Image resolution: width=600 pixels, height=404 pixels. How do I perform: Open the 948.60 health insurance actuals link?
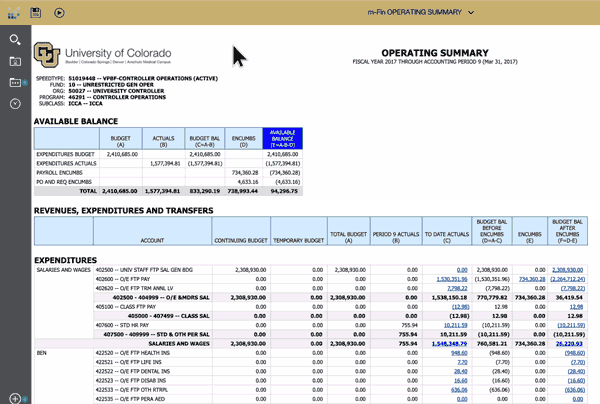click(459, 353)
